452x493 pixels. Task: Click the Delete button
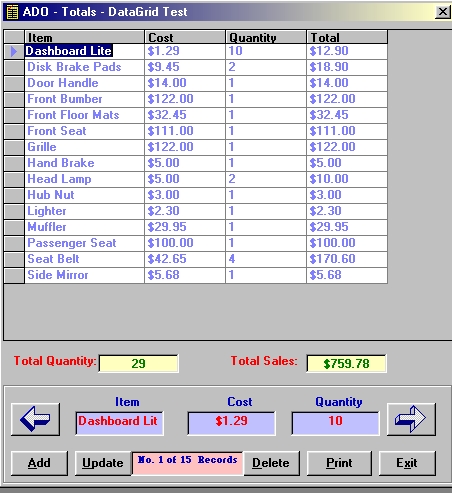(271, 463)
